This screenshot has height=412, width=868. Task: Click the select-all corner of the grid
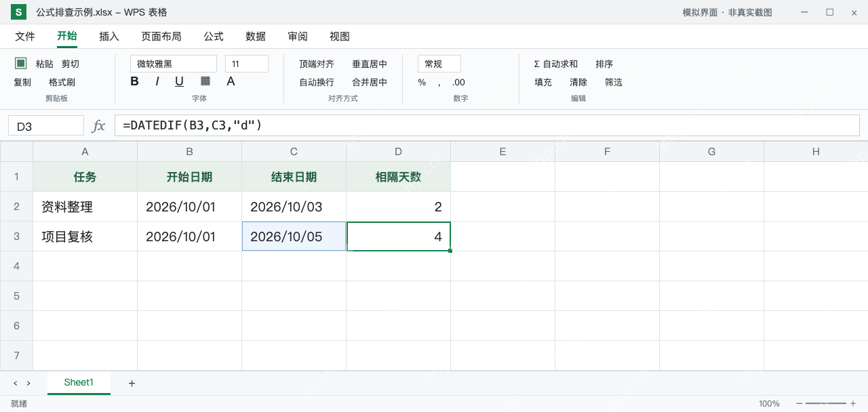pyautogui.click(x=16, y=152)
